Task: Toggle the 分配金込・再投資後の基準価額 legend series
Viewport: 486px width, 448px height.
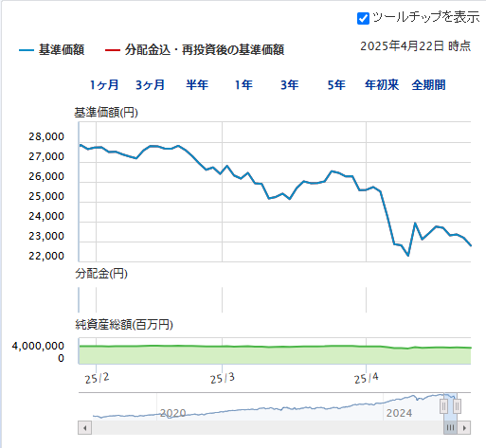Action: [x=194, y=50]
